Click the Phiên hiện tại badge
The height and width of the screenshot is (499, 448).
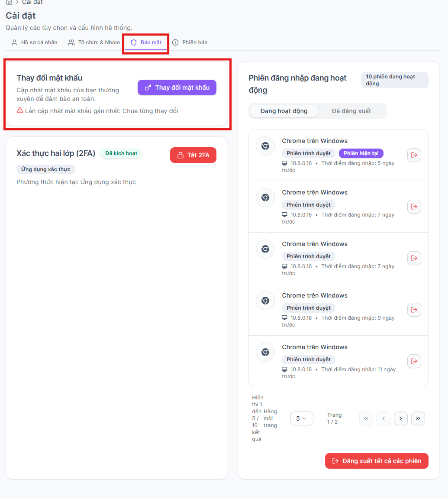361,153
